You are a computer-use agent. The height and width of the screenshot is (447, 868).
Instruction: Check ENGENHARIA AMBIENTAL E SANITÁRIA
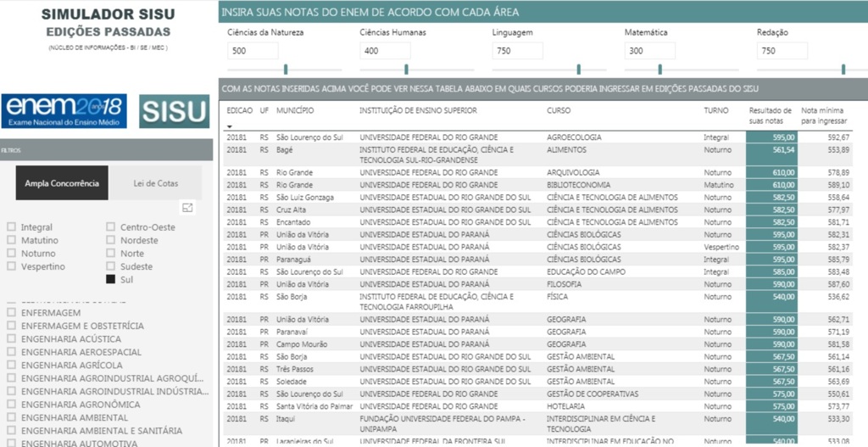coord(11,431)
